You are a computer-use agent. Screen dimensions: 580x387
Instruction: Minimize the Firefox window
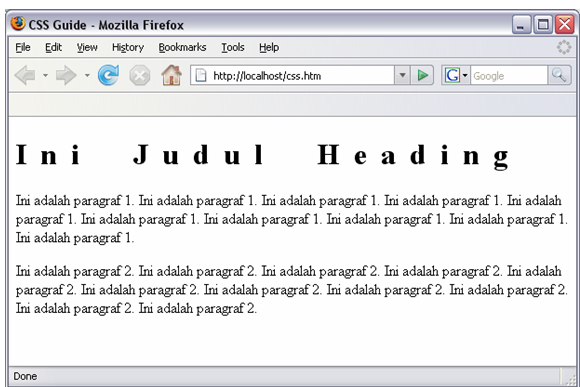(x=522, y=24)
